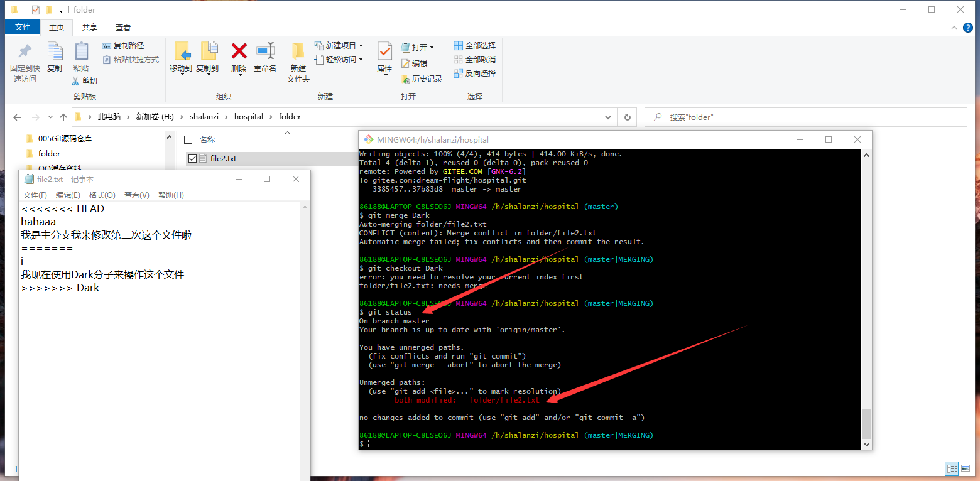Click Pin to Quick Access (固定到快速访问) icon

coord(24,51)
